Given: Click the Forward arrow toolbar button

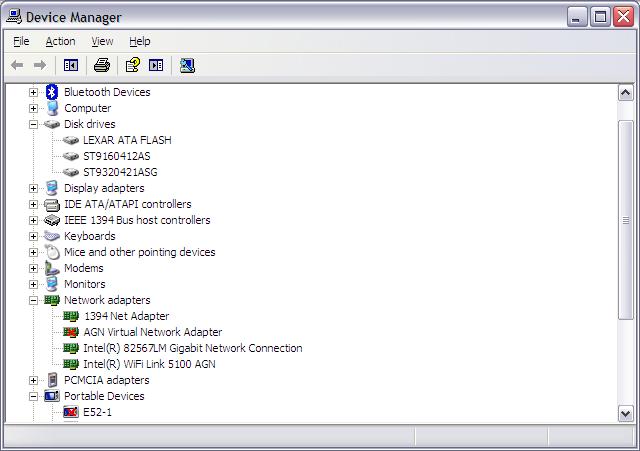Looking at the screenshot, I should [x=40, y=65].
